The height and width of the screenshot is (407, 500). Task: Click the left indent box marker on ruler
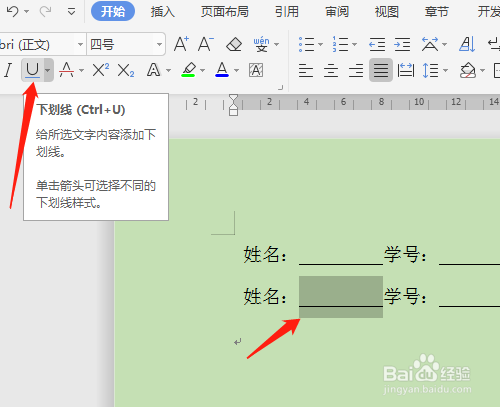click(234, 112)
